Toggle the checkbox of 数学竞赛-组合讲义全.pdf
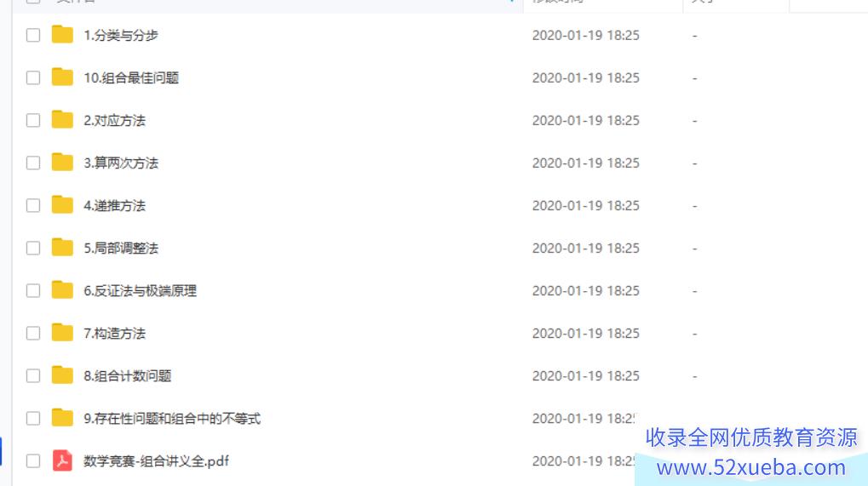The width and height of the screenshot is (868, 486). click(x=33, y=461)
